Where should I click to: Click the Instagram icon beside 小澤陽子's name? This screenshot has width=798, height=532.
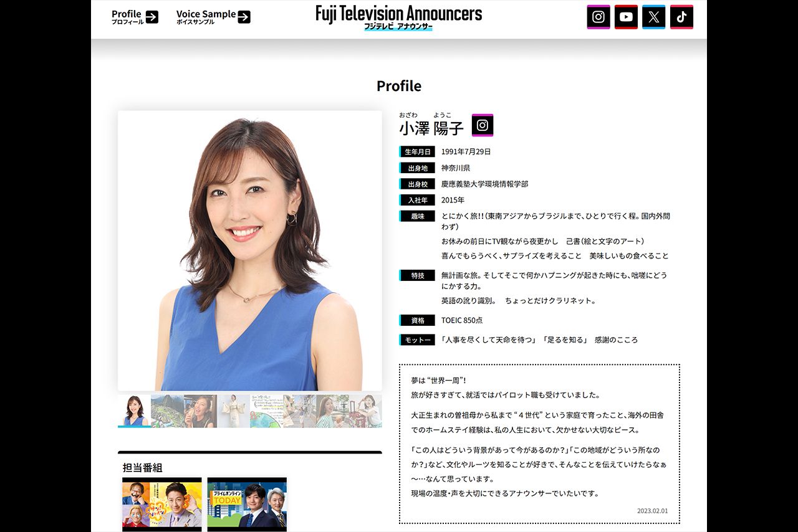point(483,125)
